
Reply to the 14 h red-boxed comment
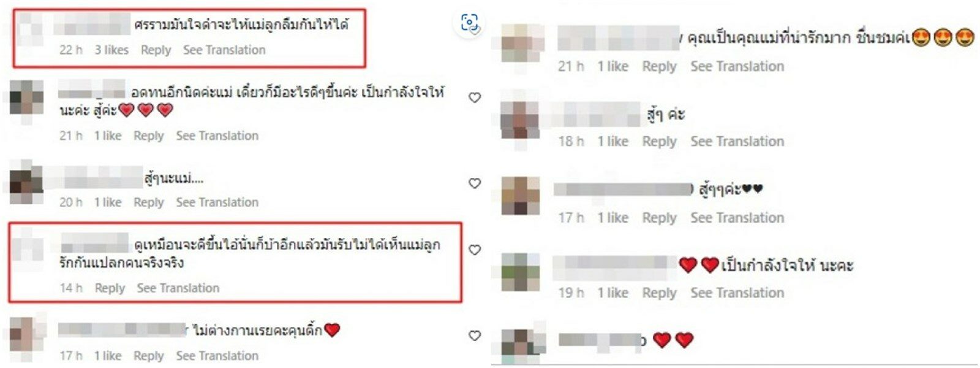coord(110,288)
